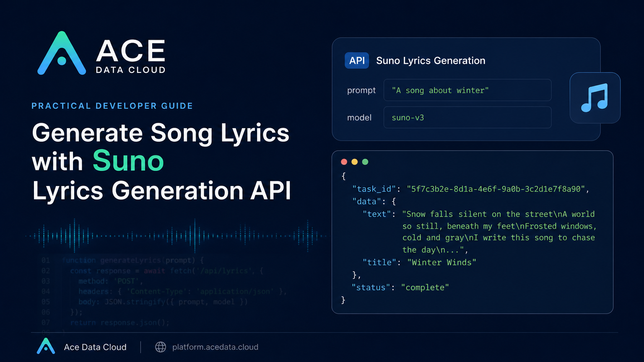
Task: Click the "Lyrics Generation API" headline line
Action: coord(162,191)
